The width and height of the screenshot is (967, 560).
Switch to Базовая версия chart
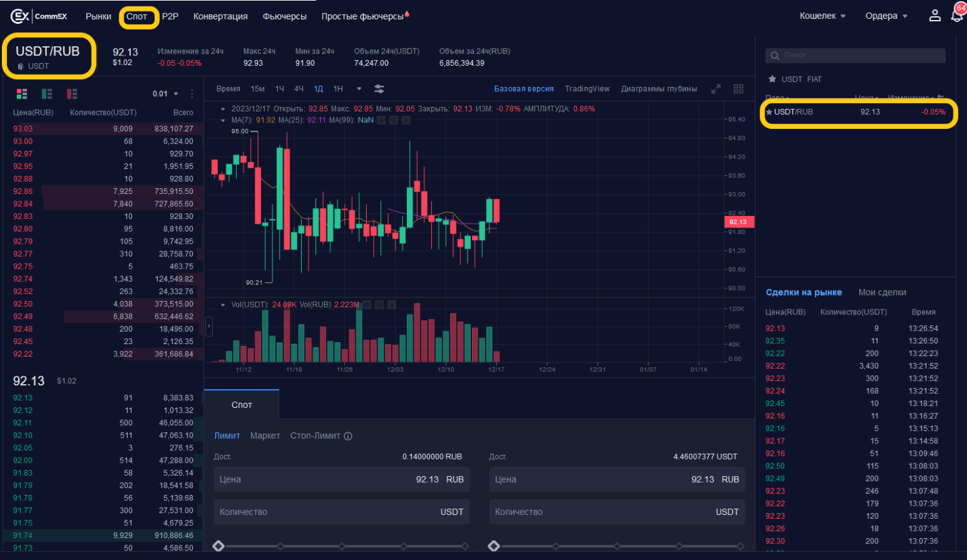click(524, 89)
